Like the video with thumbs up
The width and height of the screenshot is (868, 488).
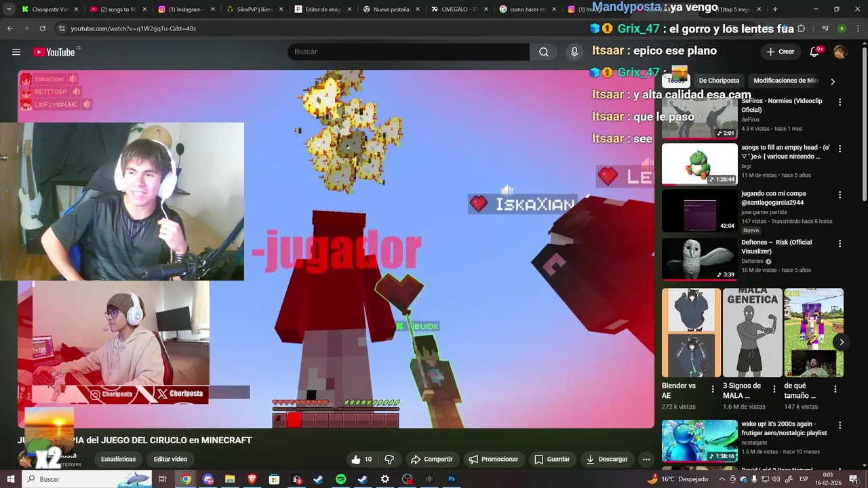(x=362, y=459)
